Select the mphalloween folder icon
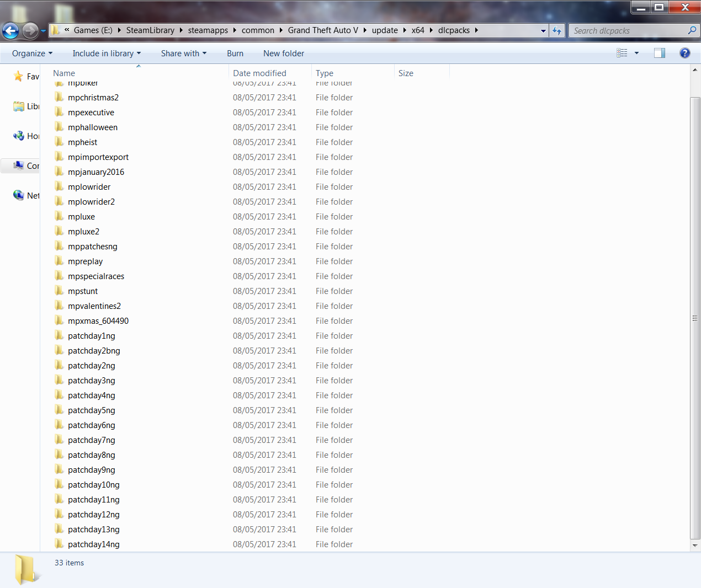Image resolution: width=701 pixels, height=588 pixels. (x=60, y=127)
